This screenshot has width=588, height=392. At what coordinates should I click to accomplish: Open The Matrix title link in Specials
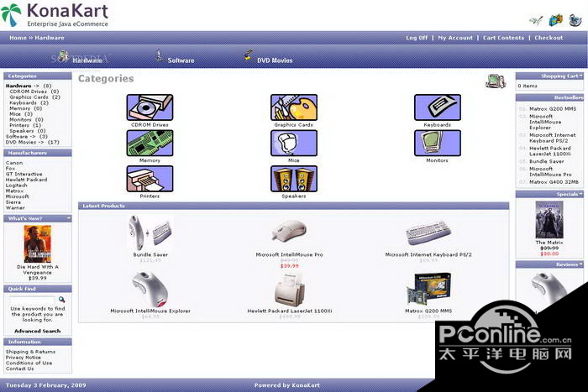[549, 243]
